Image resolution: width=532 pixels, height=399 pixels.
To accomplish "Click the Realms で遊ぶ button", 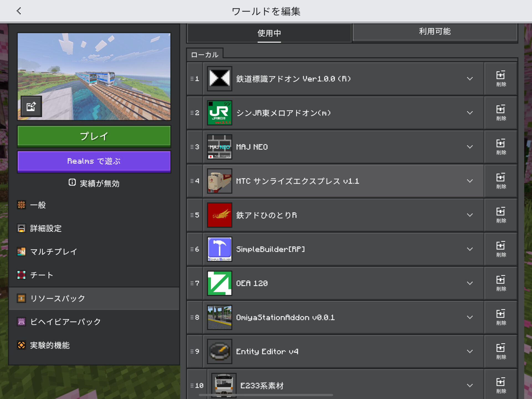I will 94,161.
